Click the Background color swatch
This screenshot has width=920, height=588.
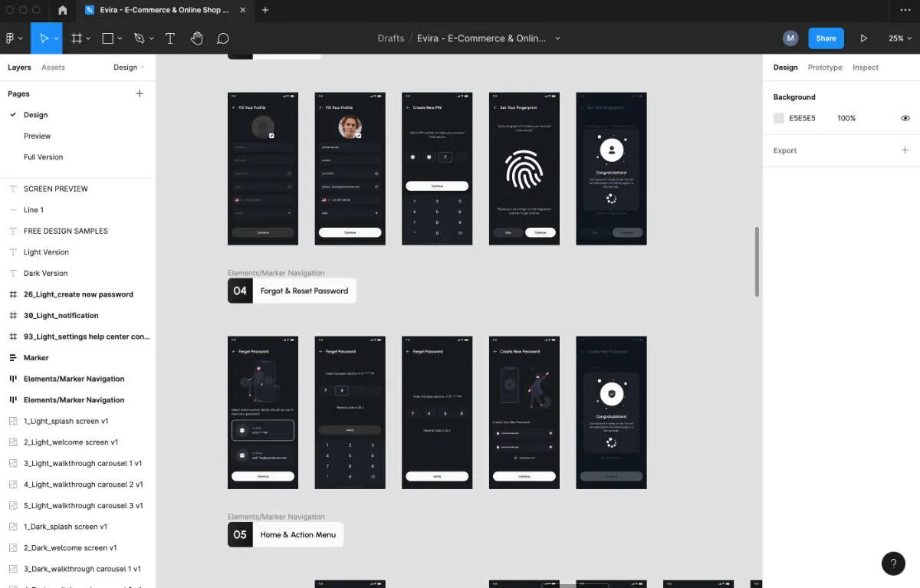[x=777, y=118]
